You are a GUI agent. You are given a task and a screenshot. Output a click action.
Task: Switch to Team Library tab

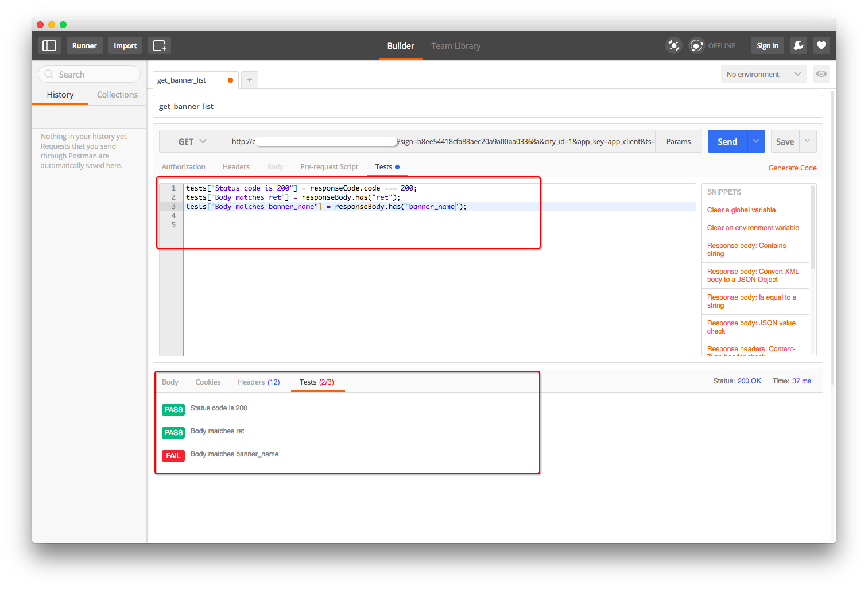pos(456,46)
